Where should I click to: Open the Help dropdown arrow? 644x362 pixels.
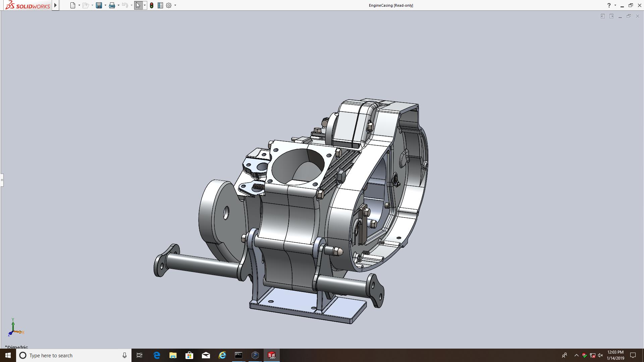(615, 5)
